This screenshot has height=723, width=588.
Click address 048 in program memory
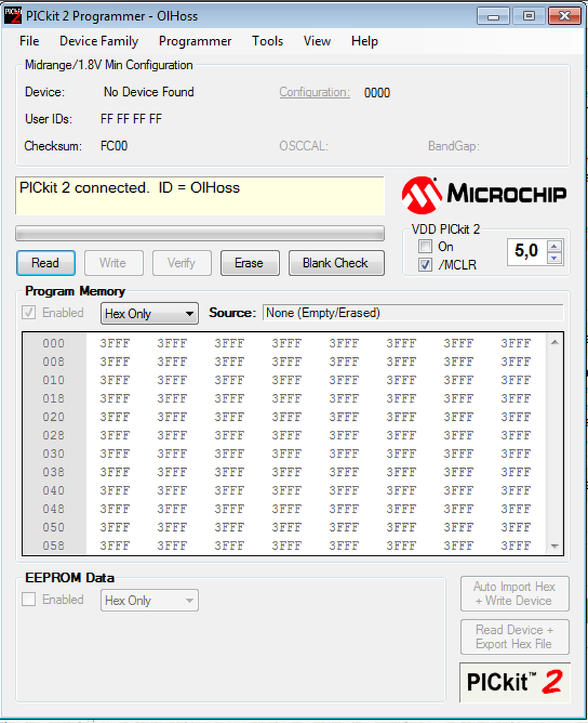tap(54, 509)
